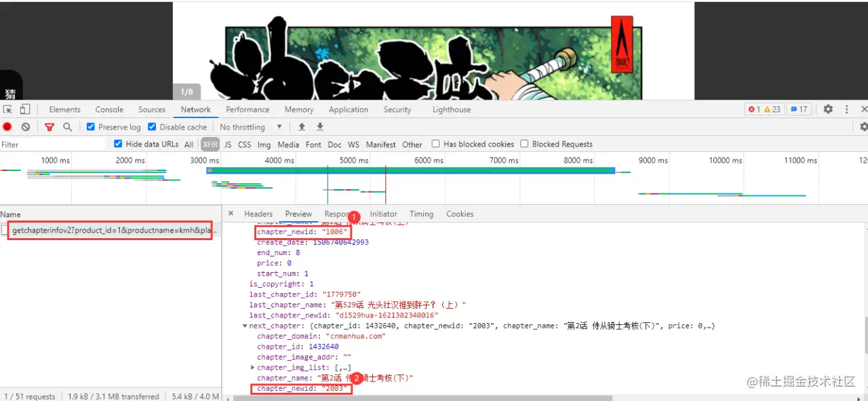The image size is (868, 401).
Task: Stop recording network log with the red button
Action: click(7, 127)
